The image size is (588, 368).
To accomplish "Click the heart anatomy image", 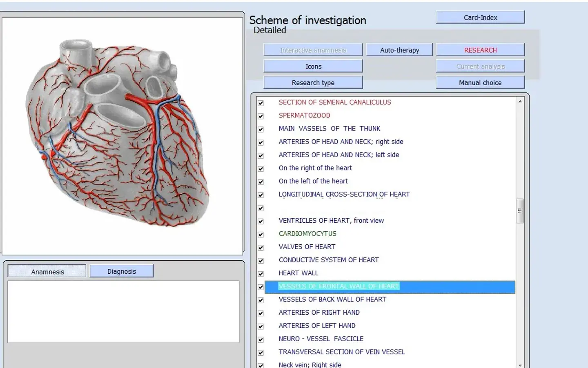I will [x=122, y=136].
